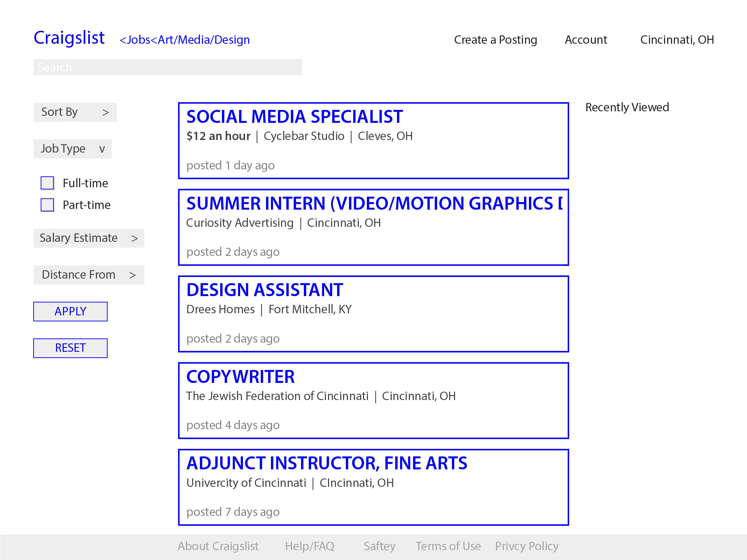
Task: Open Create a Posting
Action: [495, 40]
